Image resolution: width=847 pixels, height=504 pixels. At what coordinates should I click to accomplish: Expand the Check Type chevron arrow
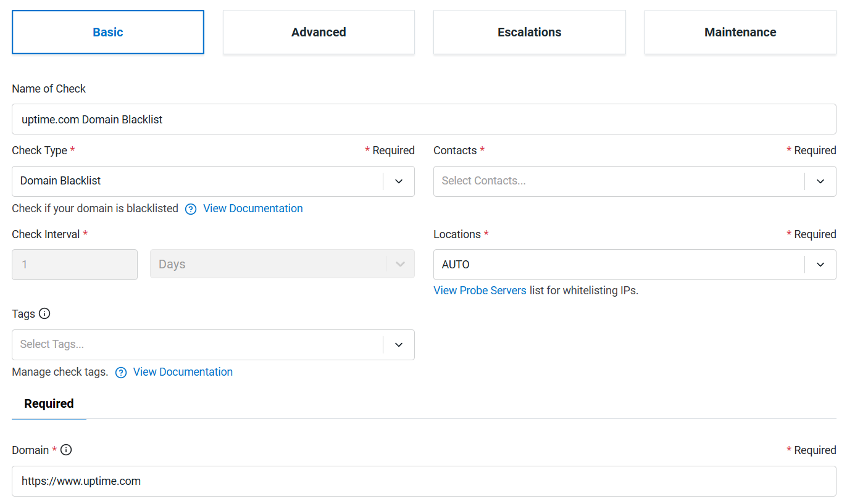pyautogui.click(x=399, y=181)
